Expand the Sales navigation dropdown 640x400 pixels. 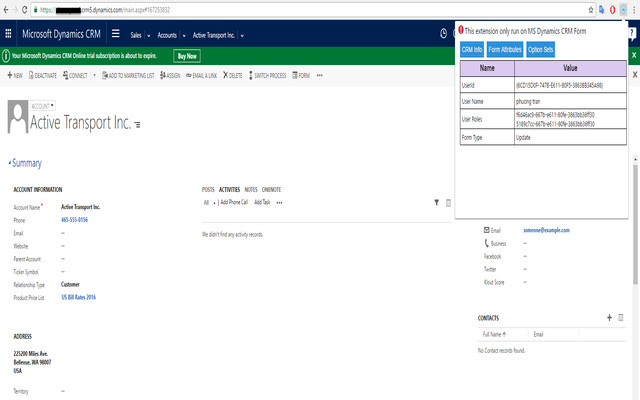[149, 36]
